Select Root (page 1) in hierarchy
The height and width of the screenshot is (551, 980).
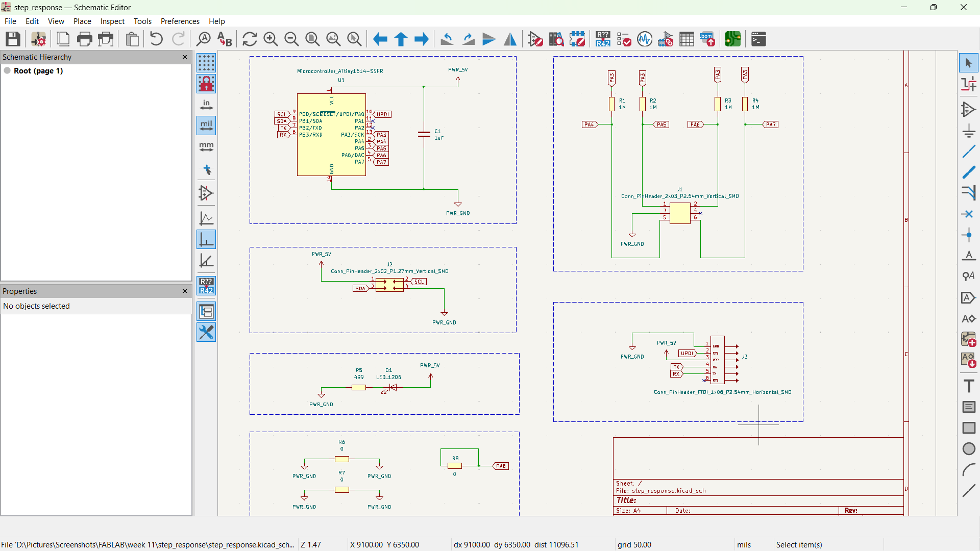pos(38,71)
